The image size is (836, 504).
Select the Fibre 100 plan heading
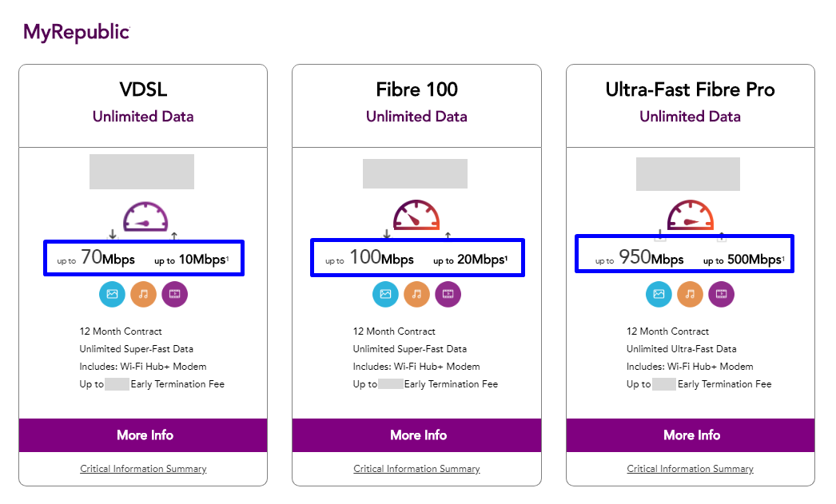[x=416, y=89]
